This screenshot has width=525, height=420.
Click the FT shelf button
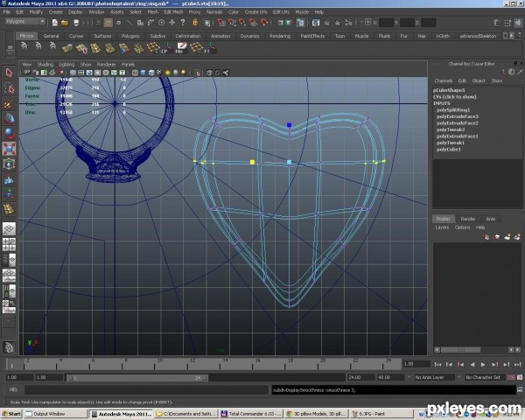[209, 48]
